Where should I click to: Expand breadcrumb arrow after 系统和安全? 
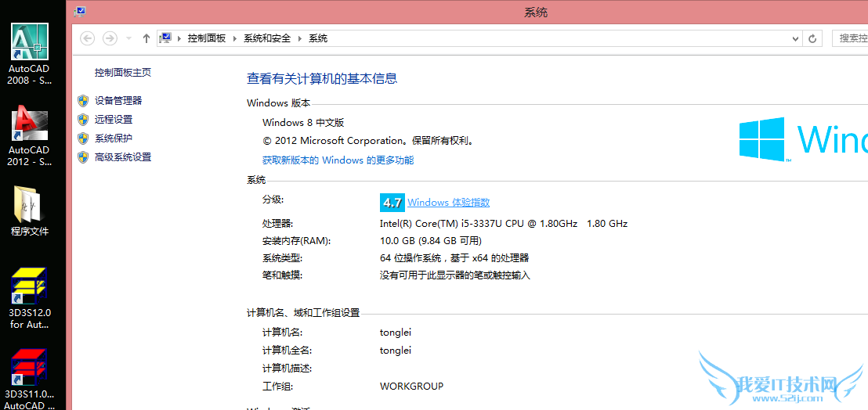pyautogui.click(x=299, y=38)
